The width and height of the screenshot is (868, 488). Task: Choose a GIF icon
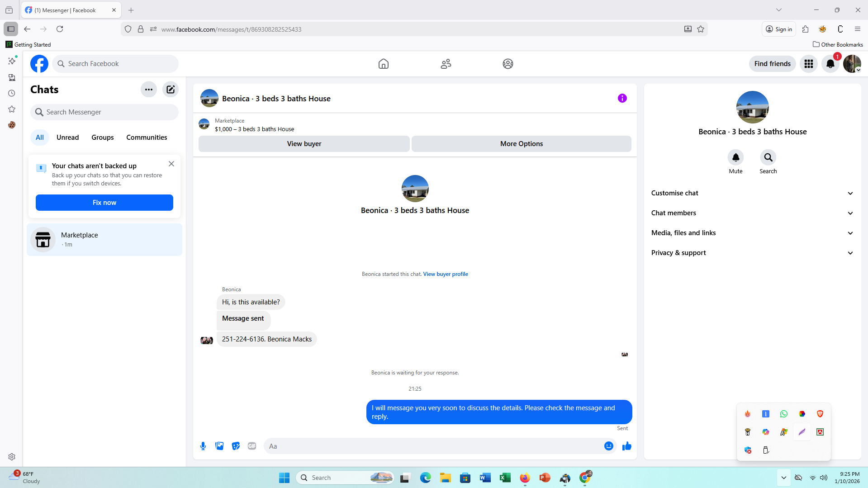252,446
